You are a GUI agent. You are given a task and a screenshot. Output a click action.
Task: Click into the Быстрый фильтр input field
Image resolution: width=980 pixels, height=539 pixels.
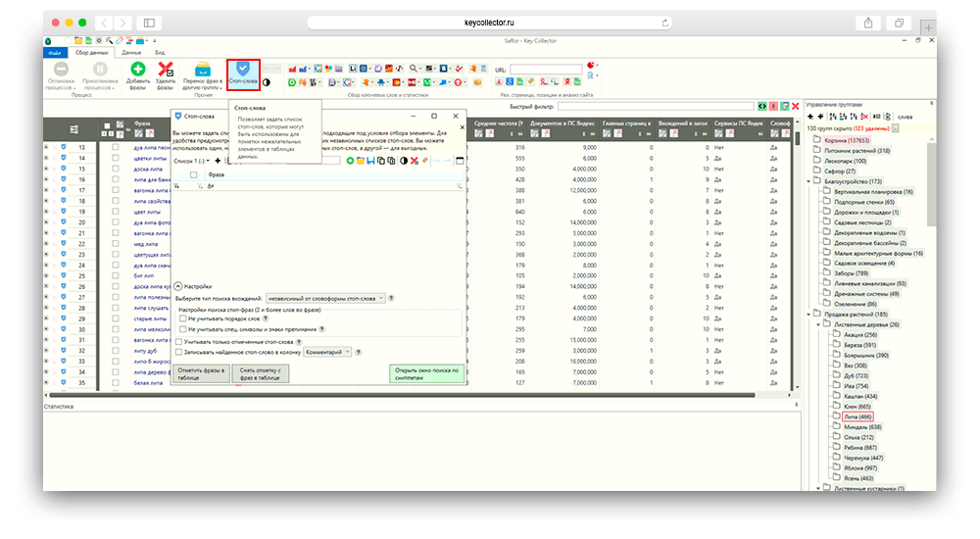point(656,106)
